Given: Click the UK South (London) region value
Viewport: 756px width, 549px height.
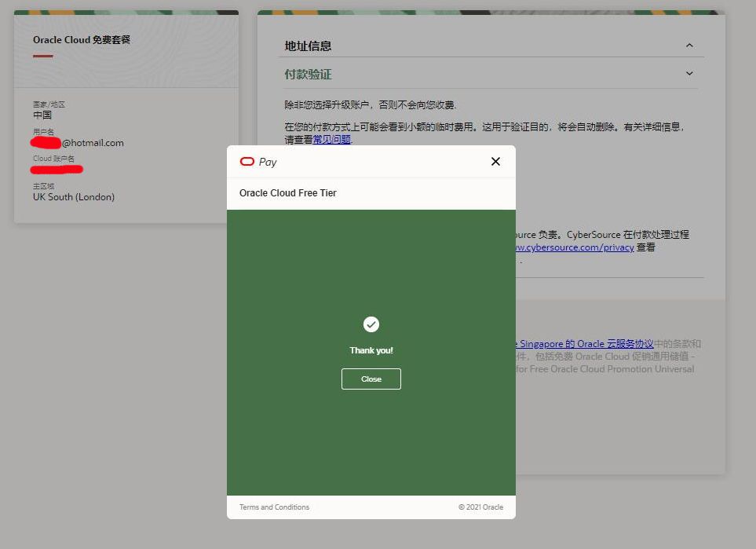Looking at the screenshot, I should point(74,197).
